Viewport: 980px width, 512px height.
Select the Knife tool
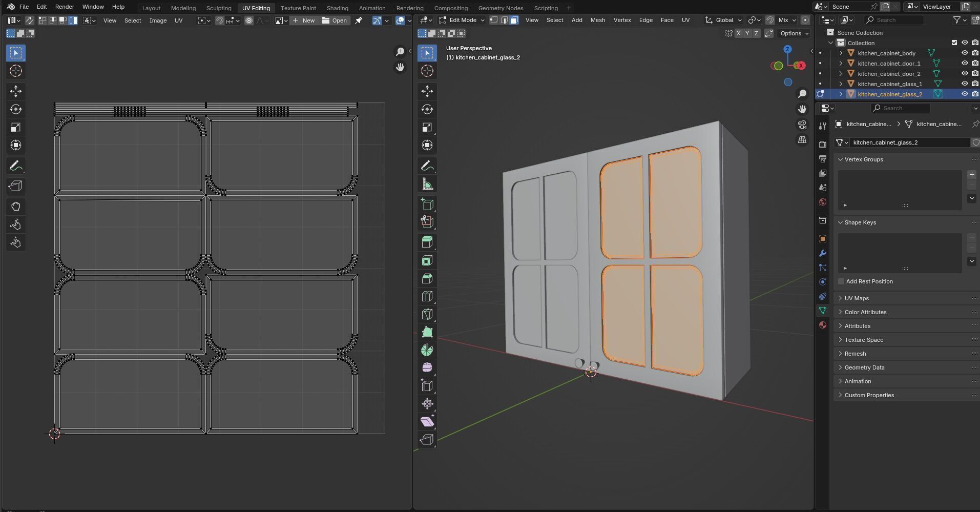click(x=427, y=314)
